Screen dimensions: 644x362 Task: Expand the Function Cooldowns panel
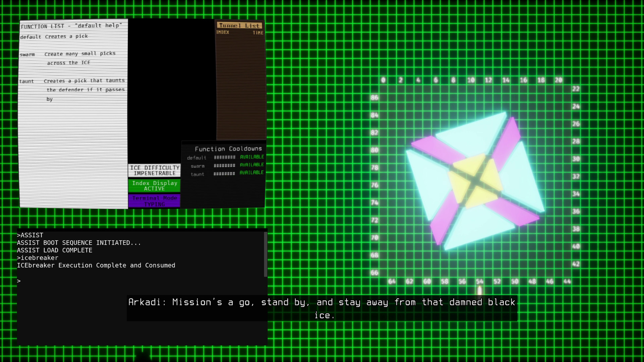[228, 148]
